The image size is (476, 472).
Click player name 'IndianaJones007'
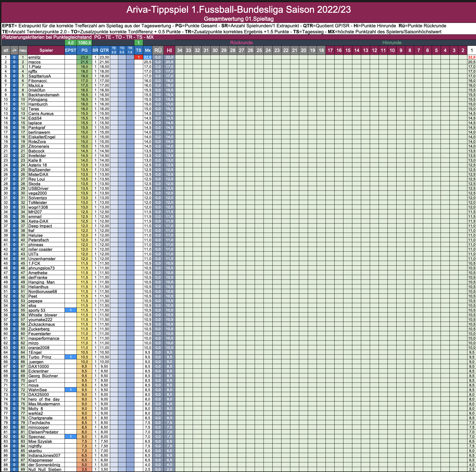click(44, 455)
